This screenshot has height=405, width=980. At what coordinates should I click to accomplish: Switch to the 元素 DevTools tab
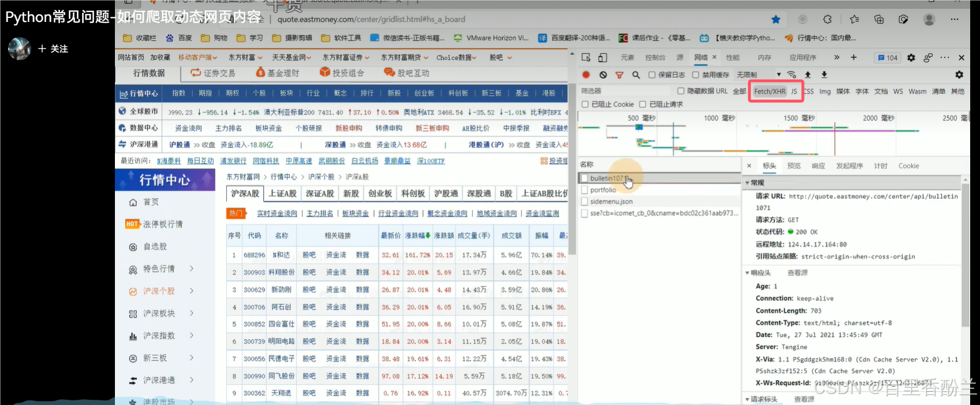[627, 57]
